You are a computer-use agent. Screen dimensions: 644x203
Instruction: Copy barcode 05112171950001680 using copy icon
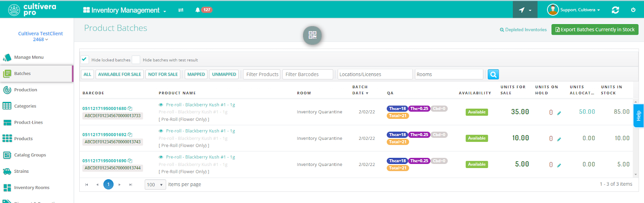pyautogui.click(x=130, y=109)
